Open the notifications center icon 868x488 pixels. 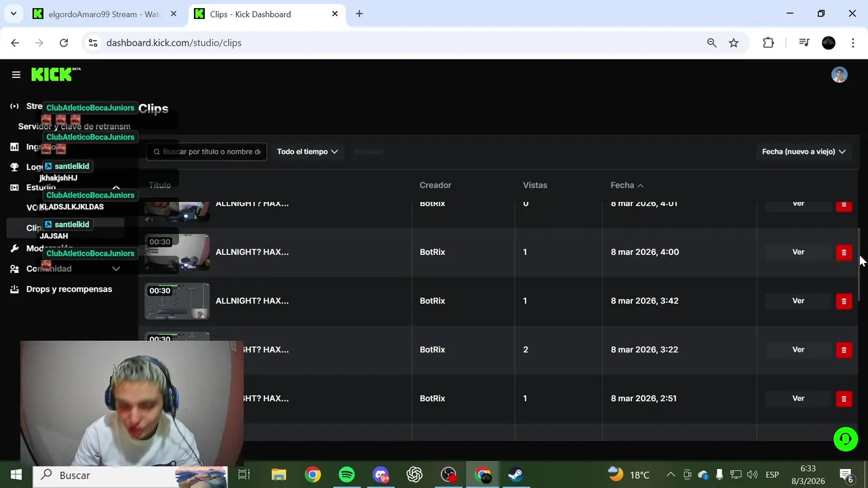click(846, 475)
